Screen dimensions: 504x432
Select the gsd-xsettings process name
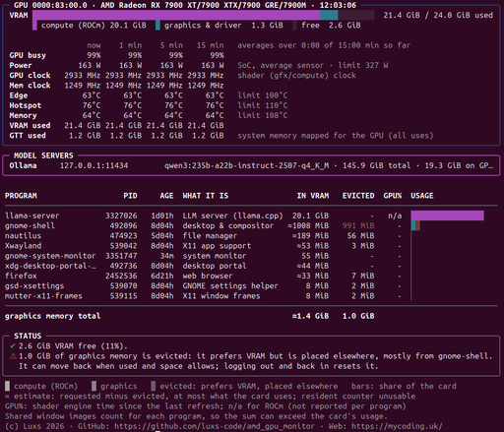point(34,285)
